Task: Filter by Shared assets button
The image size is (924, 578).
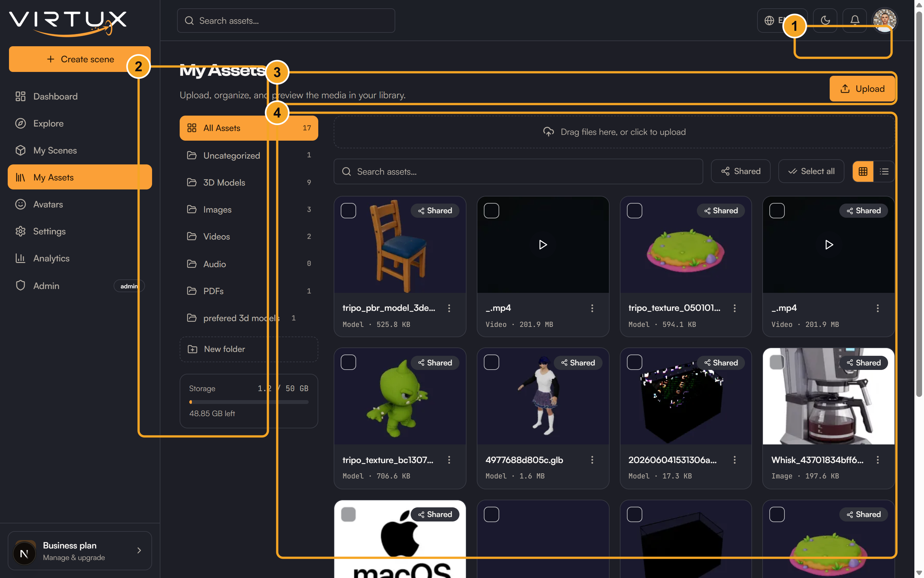Action: [741, 172]
